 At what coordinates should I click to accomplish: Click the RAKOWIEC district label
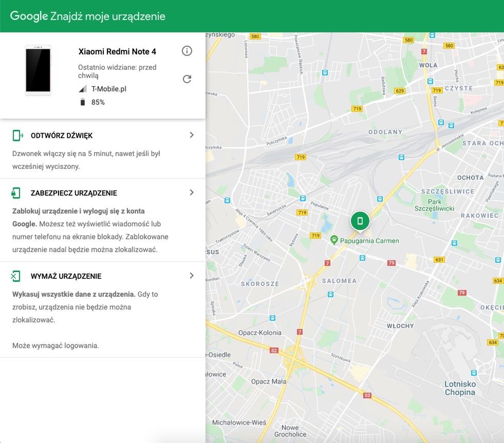479,216
